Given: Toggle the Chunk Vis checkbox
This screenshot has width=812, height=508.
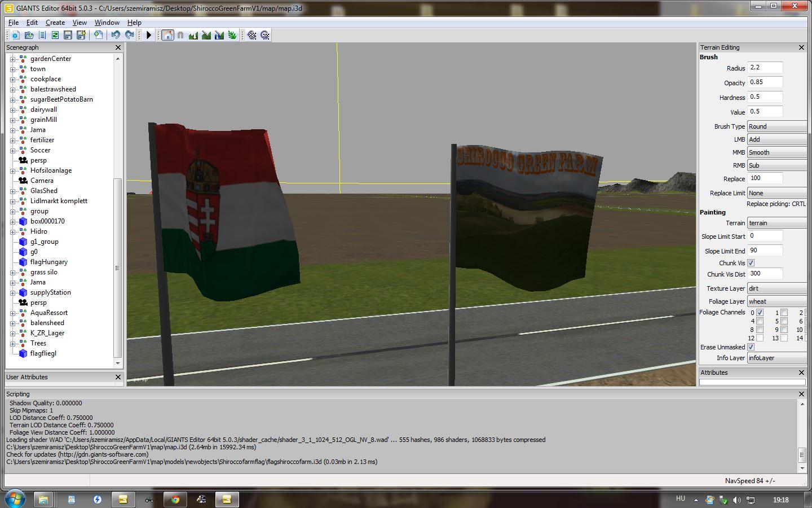Looking at the screenshot, I should pyautogui.click(x=751, y=263).
